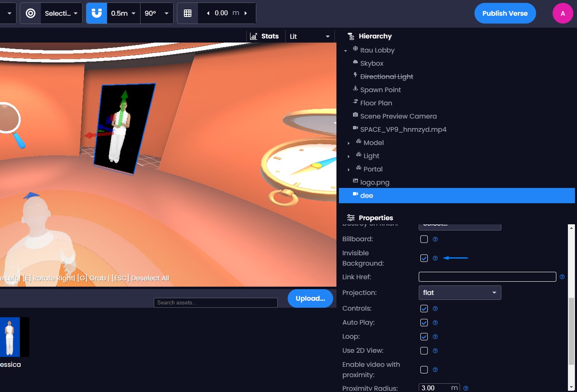Expand the Model group
Image resolution: width=577 pixels, height=392 pixels.
click(x=348, y=143)
